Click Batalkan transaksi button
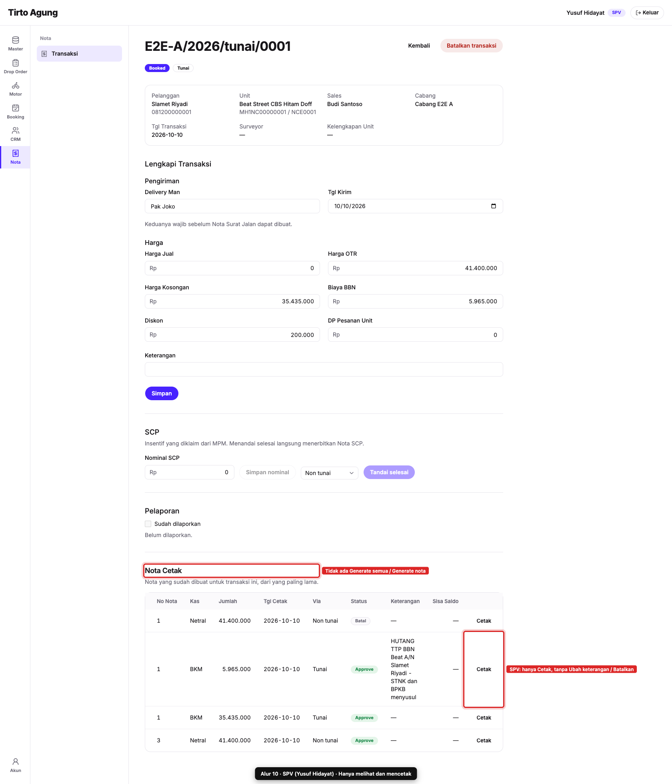672x784 pixels. [x=471, y=46]
